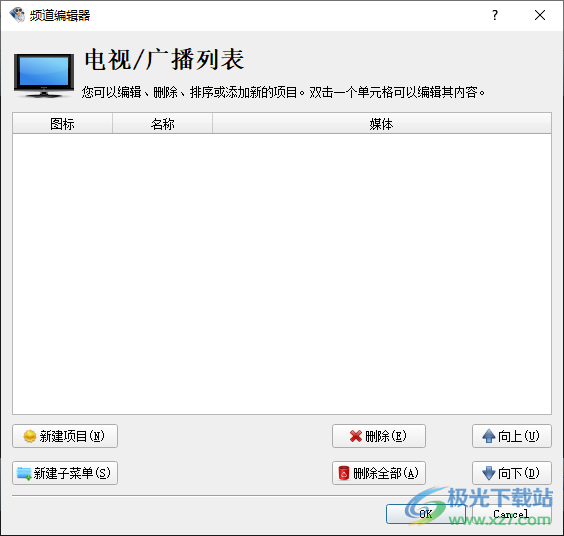
Task: Move item up with 向上(U)
Action: (x=511, y=436)
